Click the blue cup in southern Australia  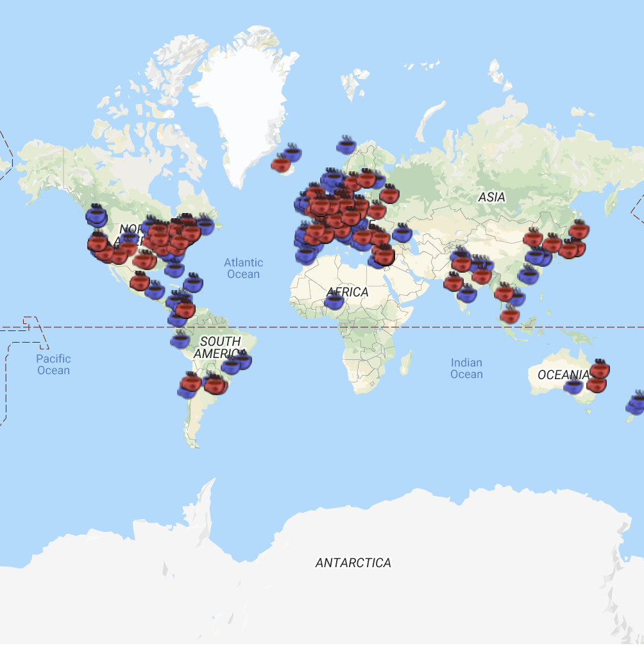pos(573,386)
